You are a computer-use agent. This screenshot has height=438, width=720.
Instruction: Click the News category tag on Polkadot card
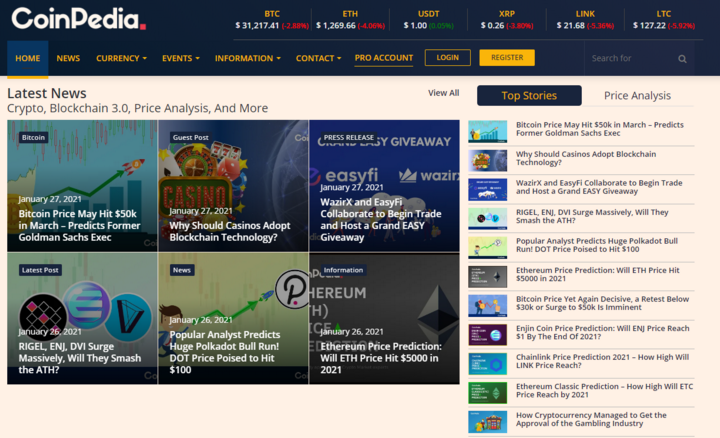pos(182,270)
